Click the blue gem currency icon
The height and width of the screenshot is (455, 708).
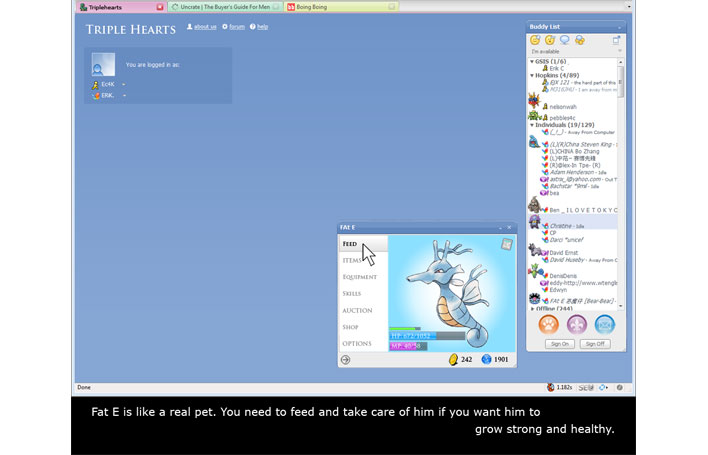tap(486, 359)
